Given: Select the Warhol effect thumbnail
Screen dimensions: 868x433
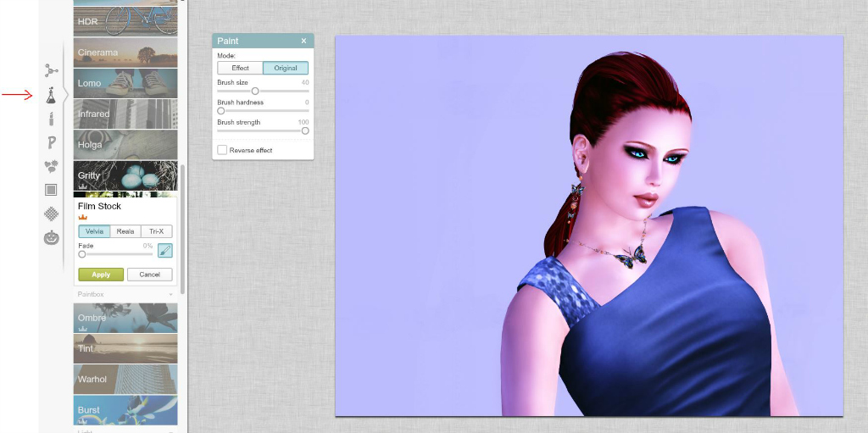Looking at the screenshot, I should 125,379.
